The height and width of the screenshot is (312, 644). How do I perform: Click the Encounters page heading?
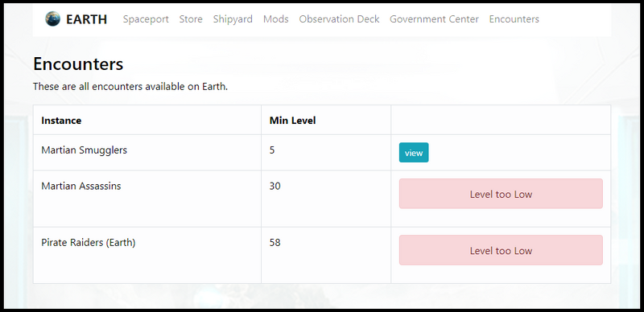[x=78, y=64]
